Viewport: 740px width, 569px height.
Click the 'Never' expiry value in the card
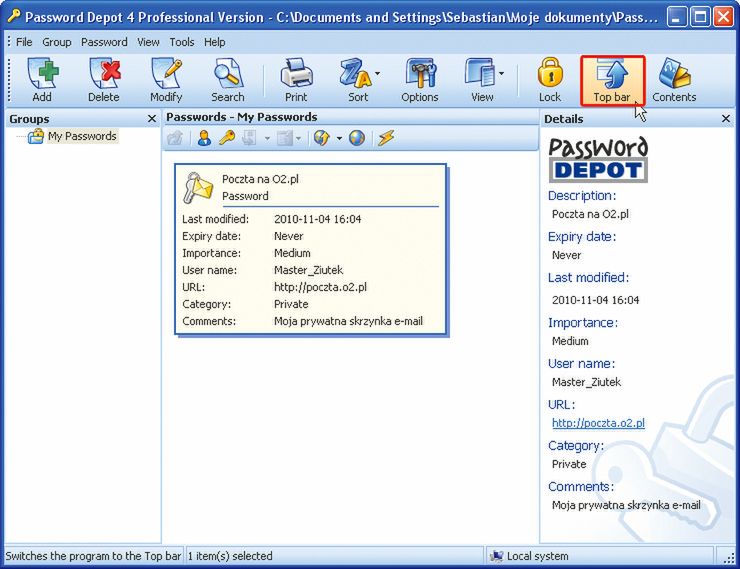coord(288,236)
